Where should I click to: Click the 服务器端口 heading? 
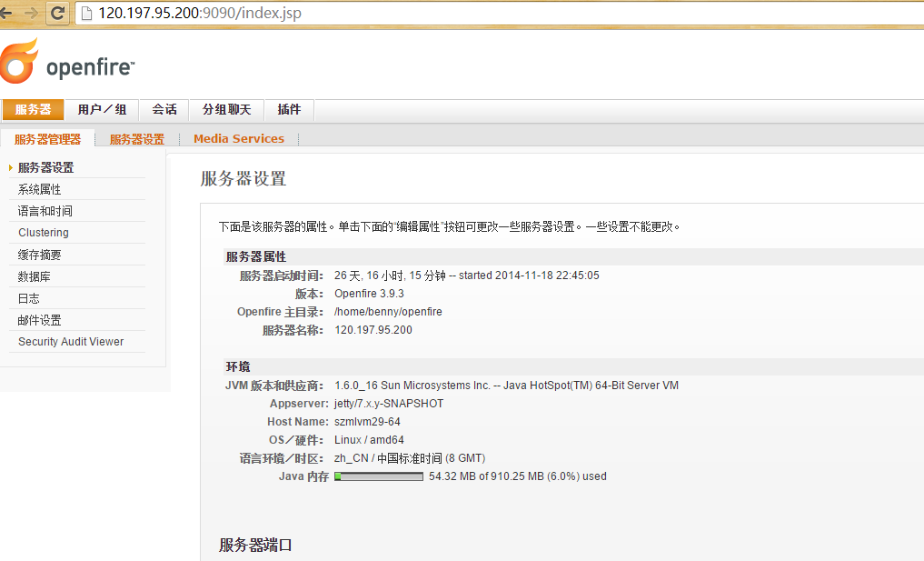[x=255, y=545]
